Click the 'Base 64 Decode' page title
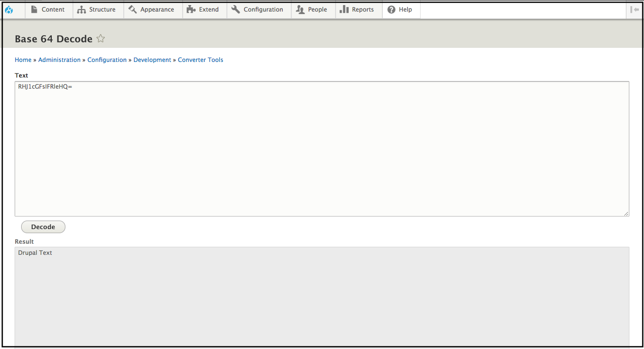 pyautogui.click(x=54, y=39)
